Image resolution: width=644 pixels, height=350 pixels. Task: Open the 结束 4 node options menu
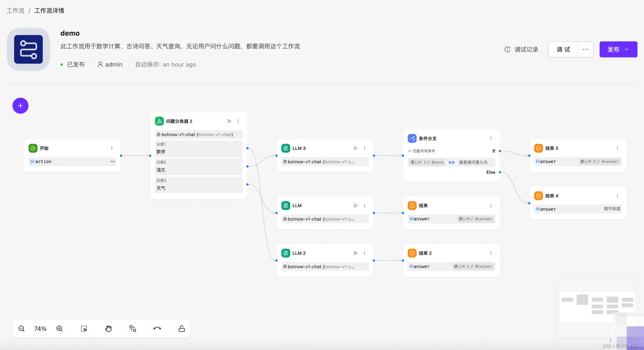617,195
